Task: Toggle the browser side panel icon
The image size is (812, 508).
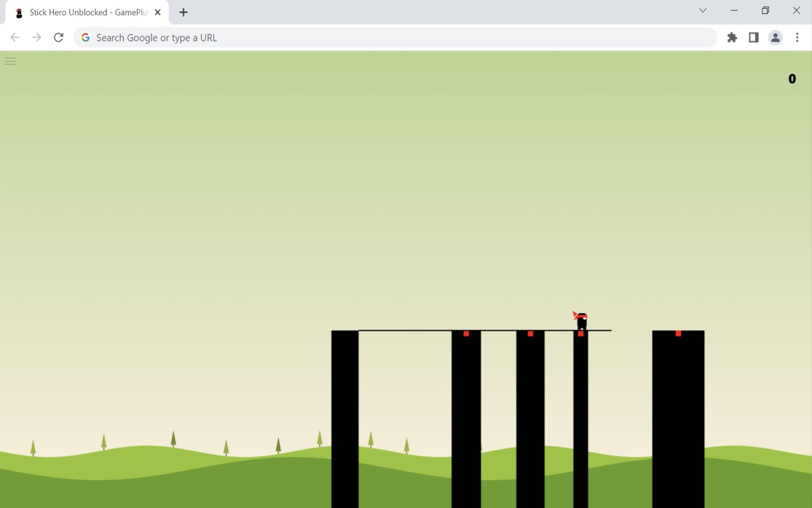Action: click(x=754, y=37)
